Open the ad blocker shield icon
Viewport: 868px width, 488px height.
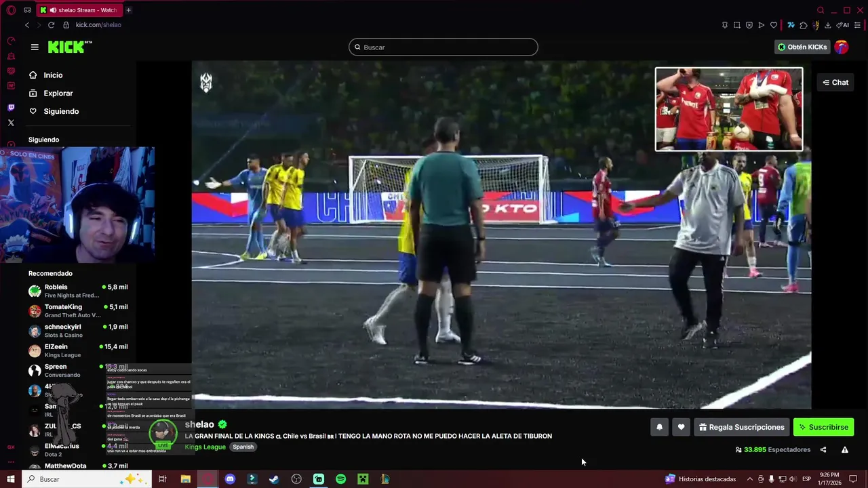[x=749, y=25]
